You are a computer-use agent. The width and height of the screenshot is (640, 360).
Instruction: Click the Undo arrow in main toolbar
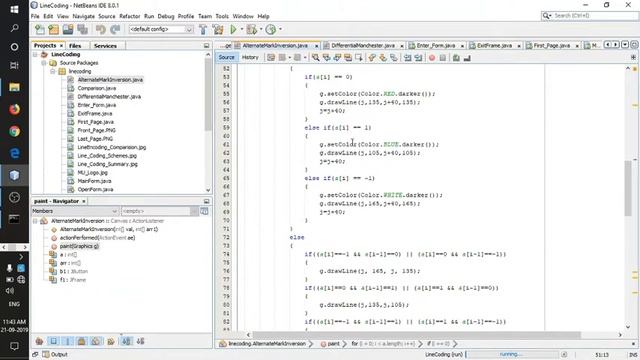[101, 29]
